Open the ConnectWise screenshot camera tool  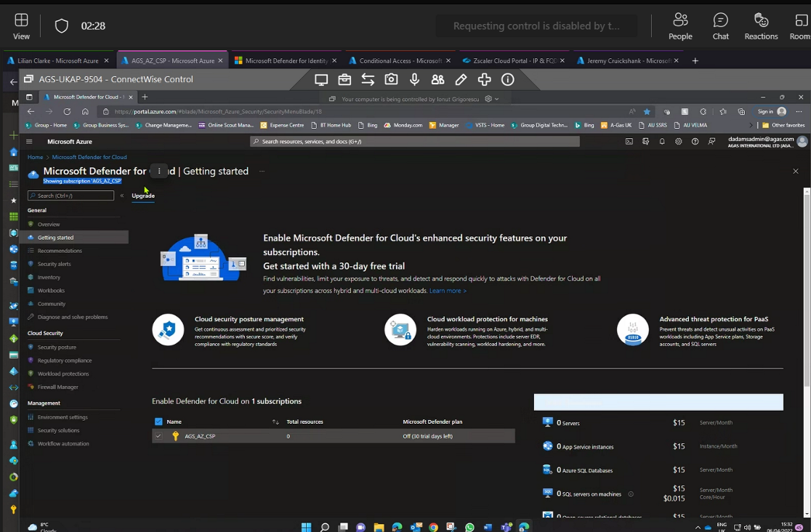pos(391,80)
